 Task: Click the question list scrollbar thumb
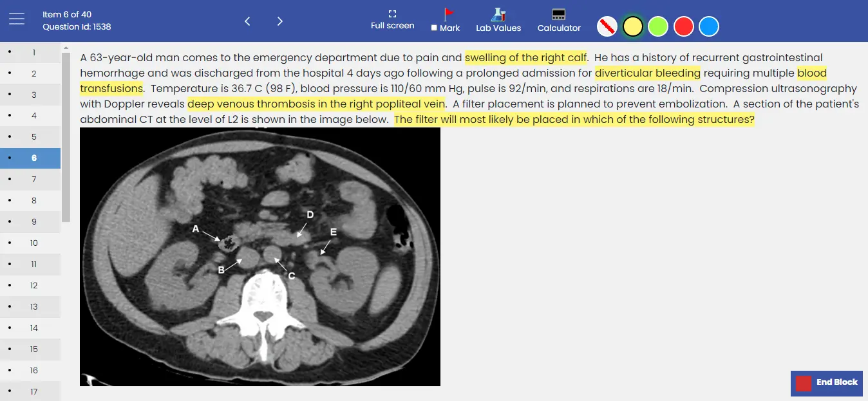[x=66, y=137]
